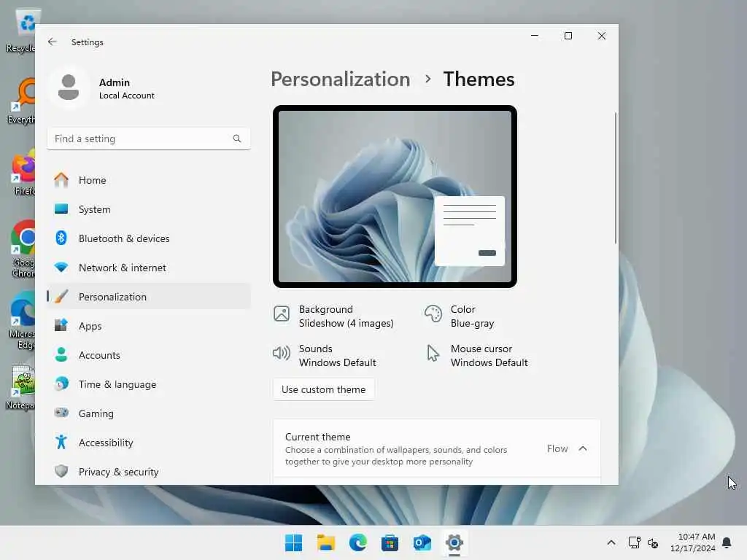This screenshot has height=560, width=747.
Task: Open Bluetooth & devices
Action: (149, 238)
